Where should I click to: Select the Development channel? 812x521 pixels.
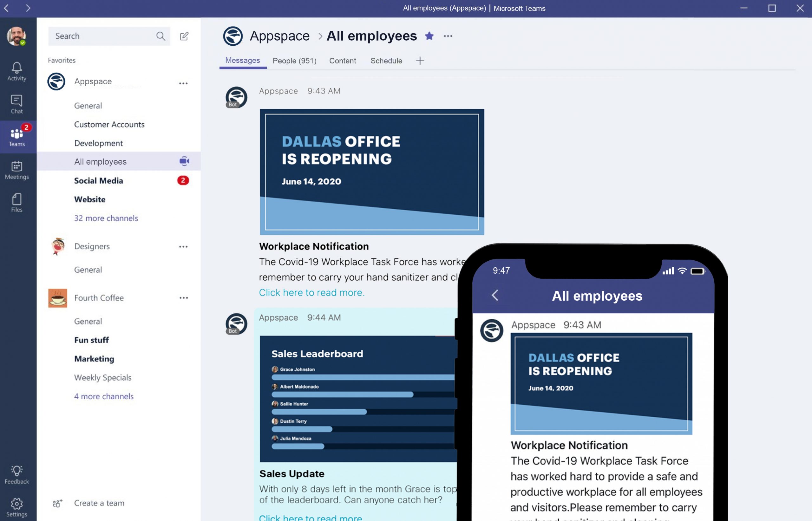tap(98, 143)
